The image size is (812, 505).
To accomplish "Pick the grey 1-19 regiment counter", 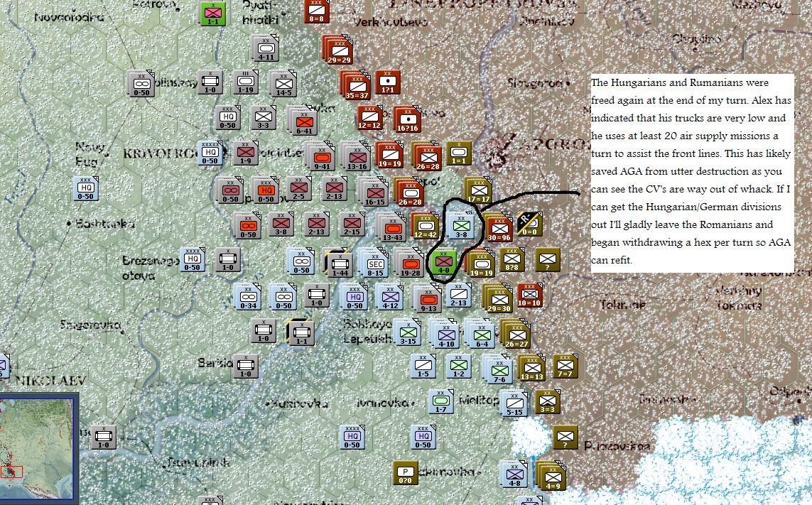I will coord(246,82).
